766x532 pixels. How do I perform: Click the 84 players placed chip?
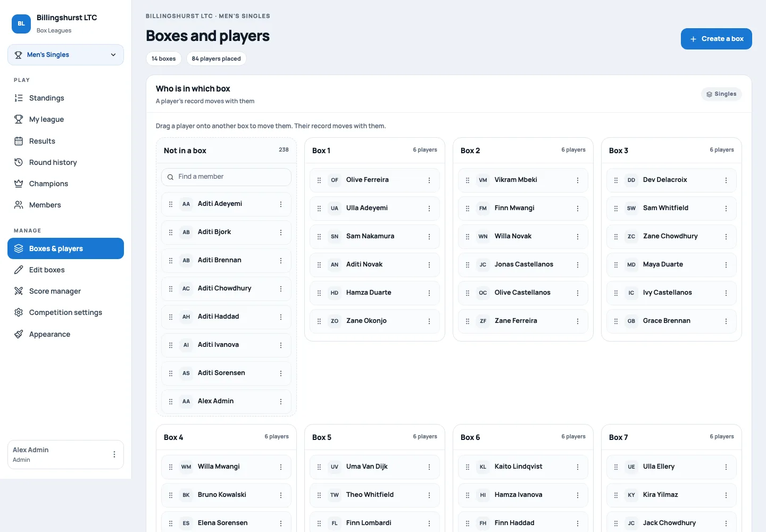click(x=216, y=59)
